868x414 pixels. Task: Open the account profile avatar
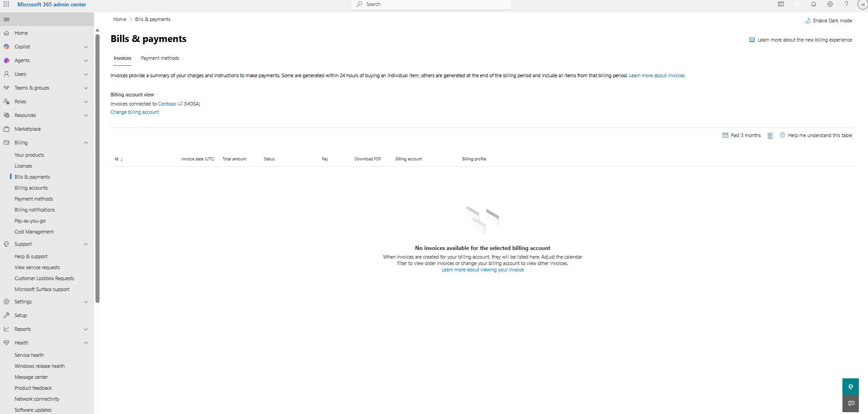(x=863, y=5)
